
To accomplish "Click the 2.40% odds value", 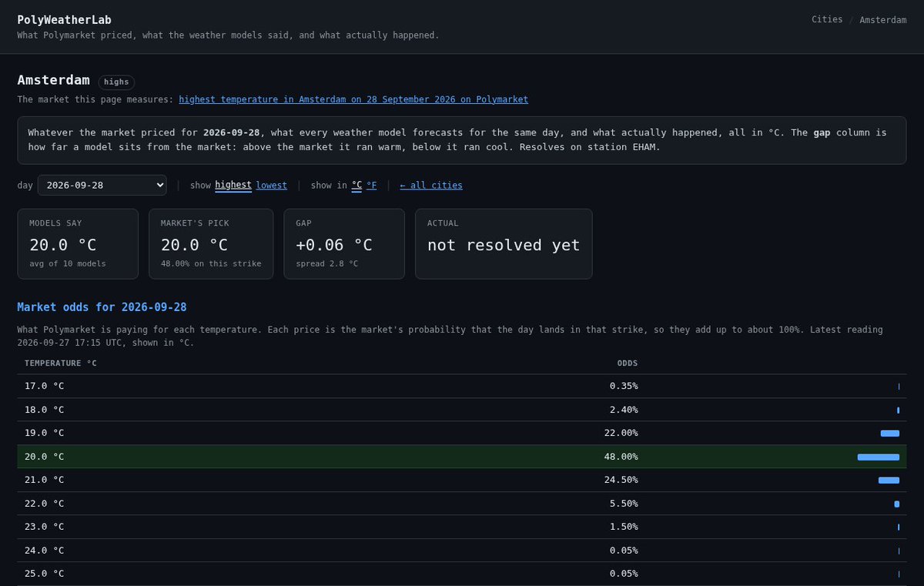I will click(624, 410).
